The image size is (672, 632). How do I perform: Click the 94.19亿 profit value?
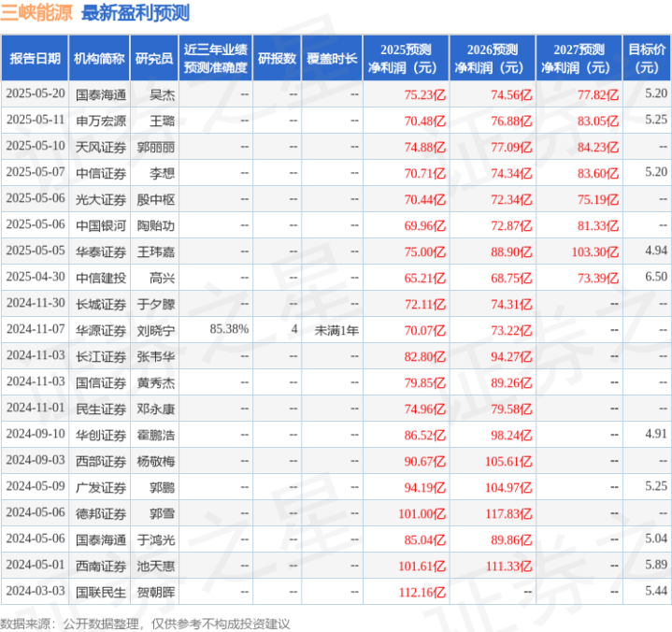pyautogui.click(x=424, y=487)
